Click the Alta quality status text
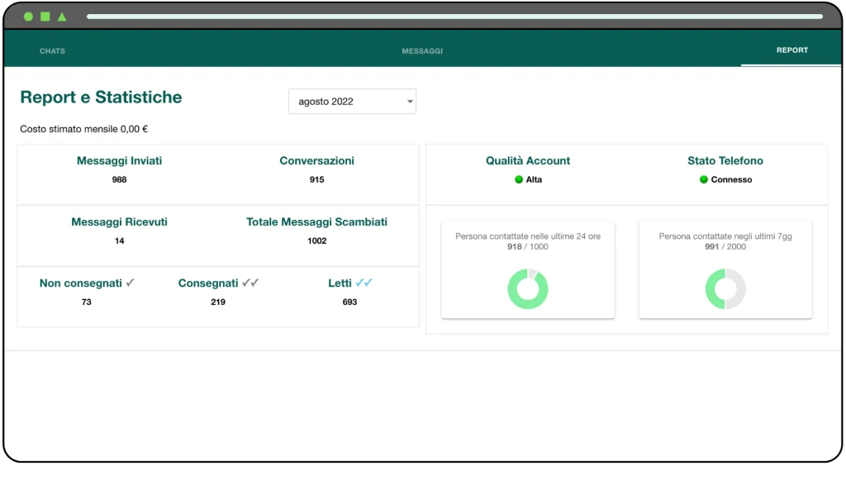 (534, 179)
